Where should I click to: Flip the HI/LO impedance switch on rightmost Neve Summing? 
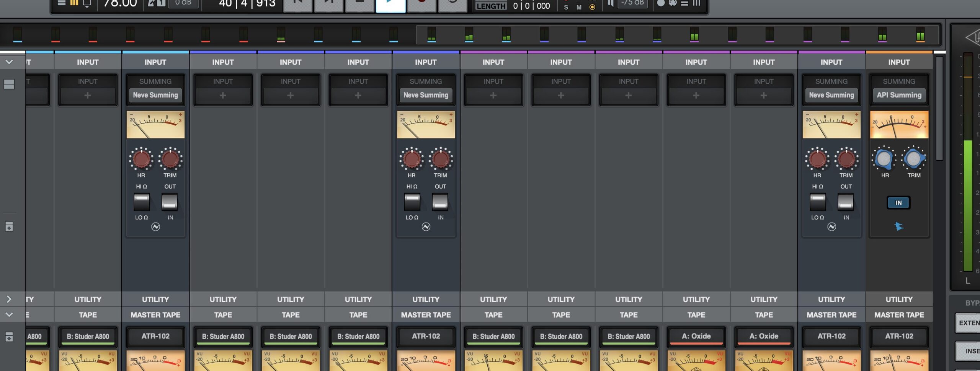coord(818,202)
